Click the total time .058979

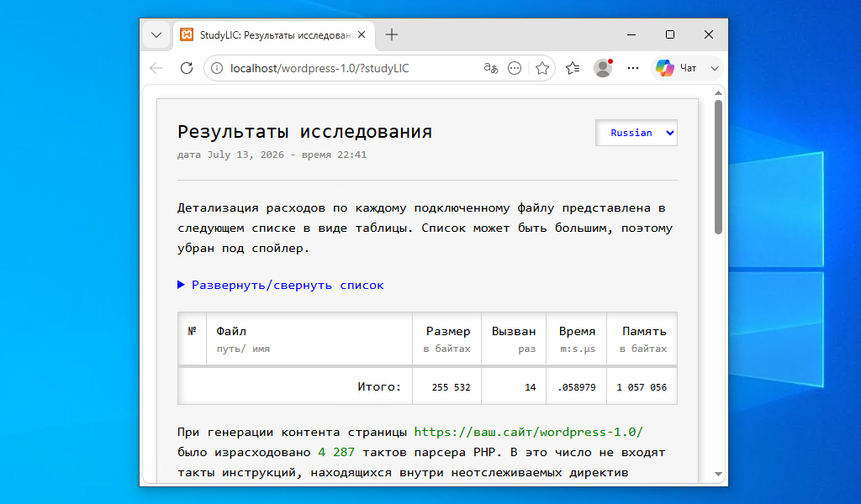pos(577,387)
